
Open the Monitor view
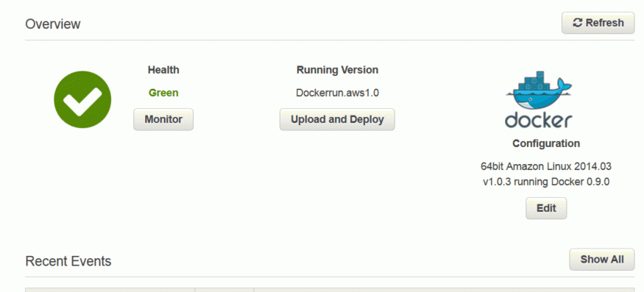(163, 119)
